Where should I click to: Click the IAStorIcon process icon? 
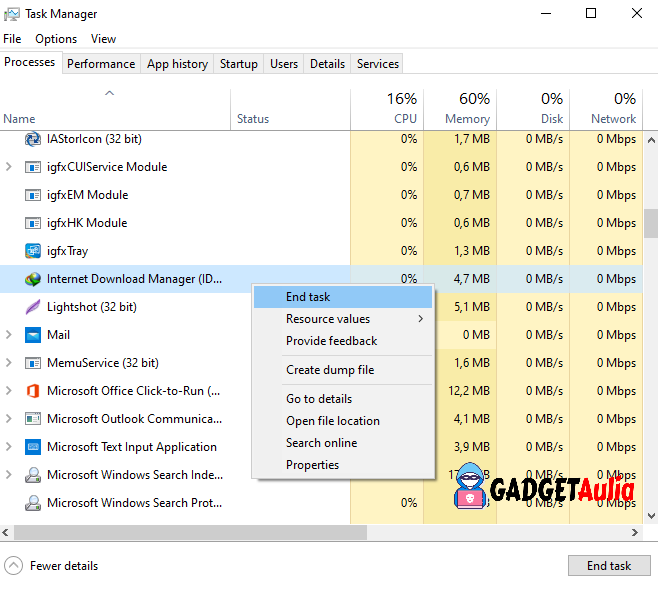click(x=33, y=139)
